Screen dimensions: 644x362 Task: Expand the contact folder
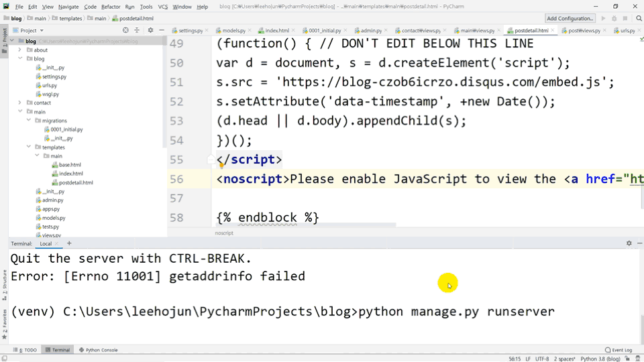tap(19, 103)
